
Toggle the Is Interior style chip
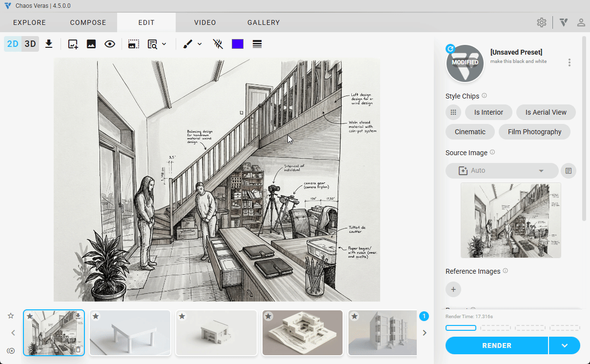pyautogui.click(x=488, y=112)
